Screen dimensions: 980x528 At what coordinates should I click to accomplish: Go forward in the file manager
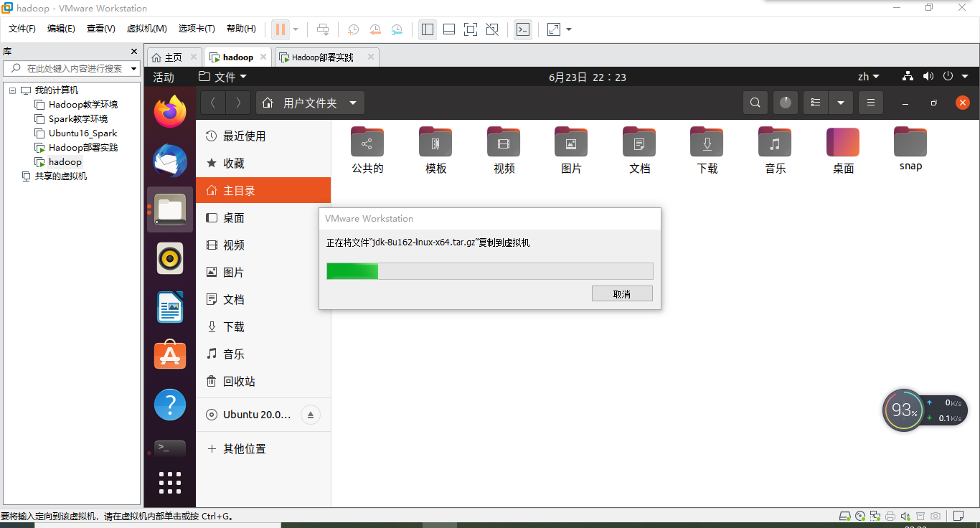238,103
